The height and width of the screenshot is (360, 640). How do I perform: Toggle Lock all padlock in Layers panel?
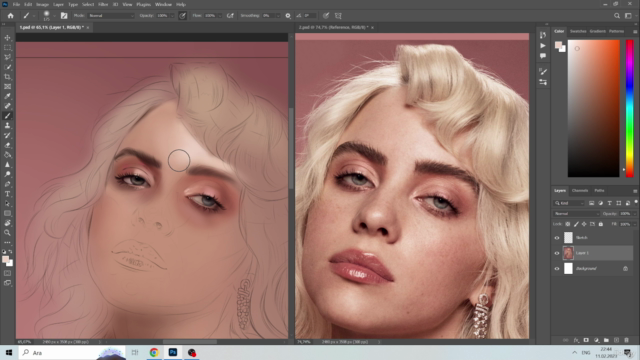click(600, 224)
